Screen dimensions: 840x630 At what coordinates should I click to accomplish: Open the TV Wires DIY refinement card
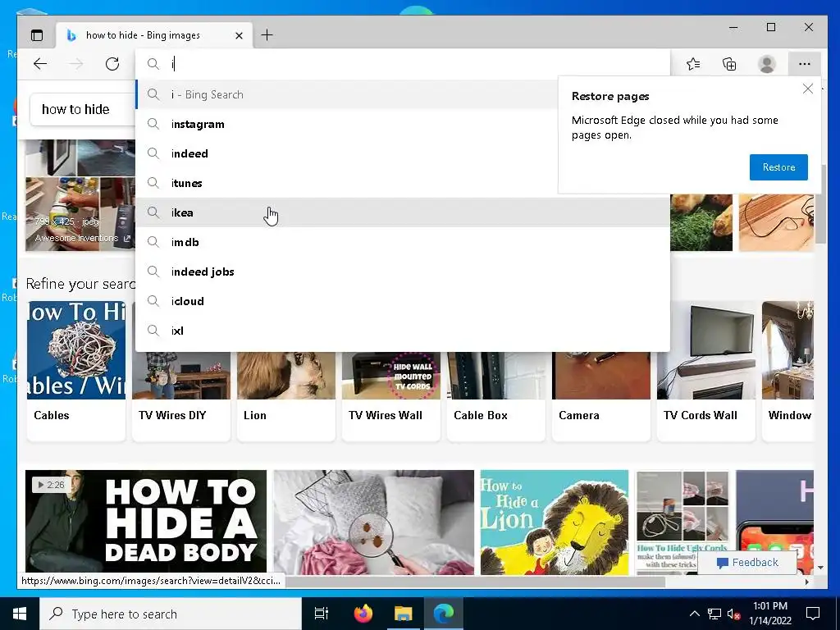pos(181,396)
